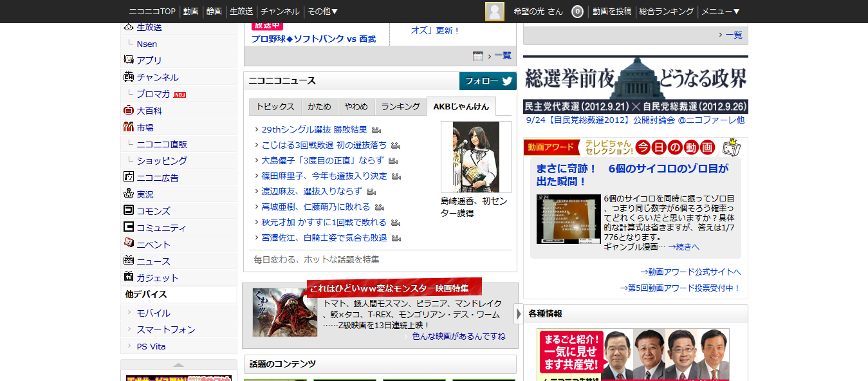Open the メニュー▼ dropdown

(721, 12)
